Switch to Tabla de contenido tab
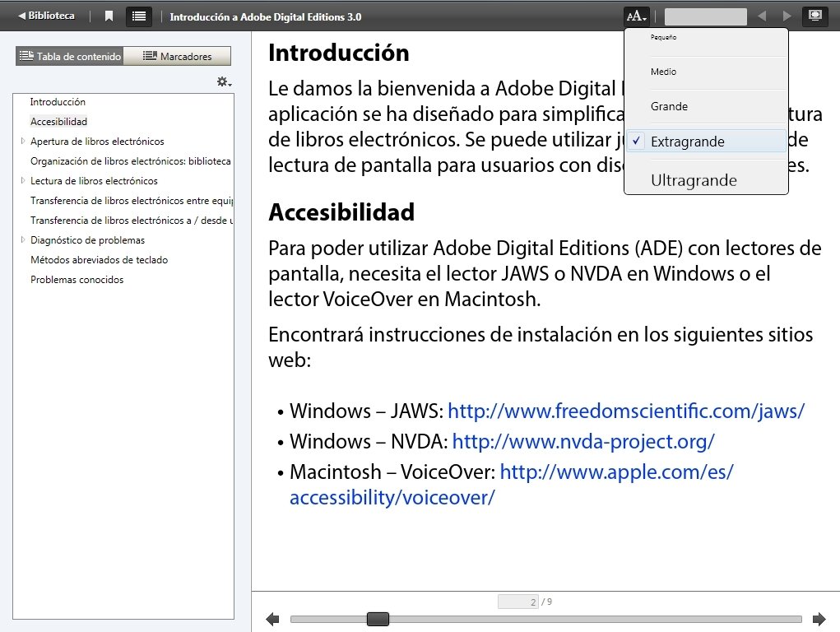 tap(70, 56)
